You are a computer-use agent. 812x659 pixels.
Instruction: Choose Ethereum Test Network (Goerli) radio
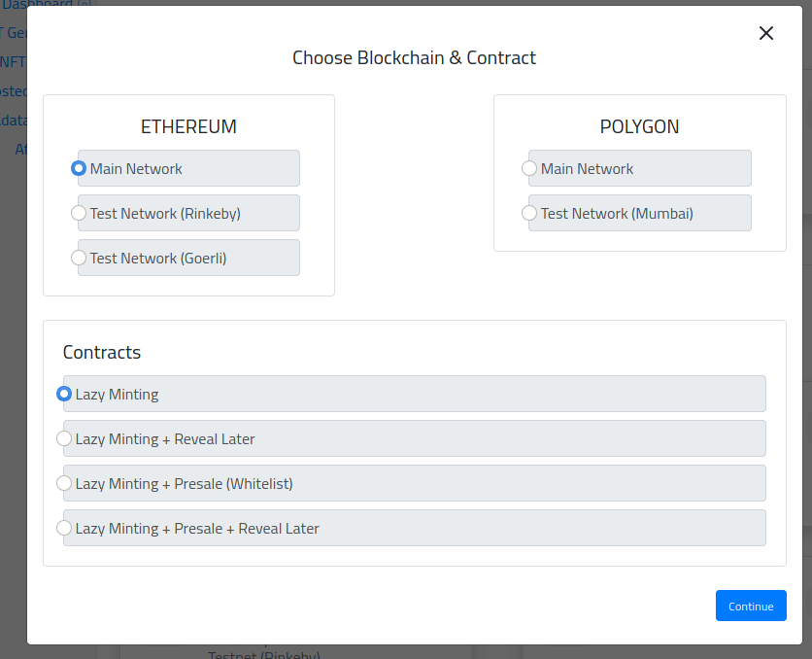(x=79, y=258)
